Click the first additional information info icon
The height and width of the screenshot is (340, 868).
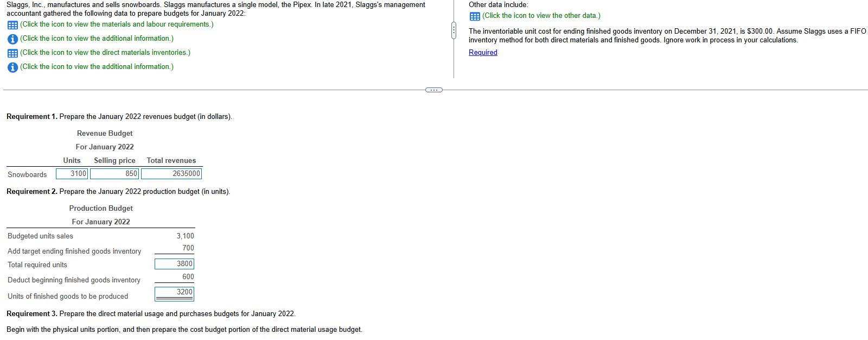tap(12, 39)
